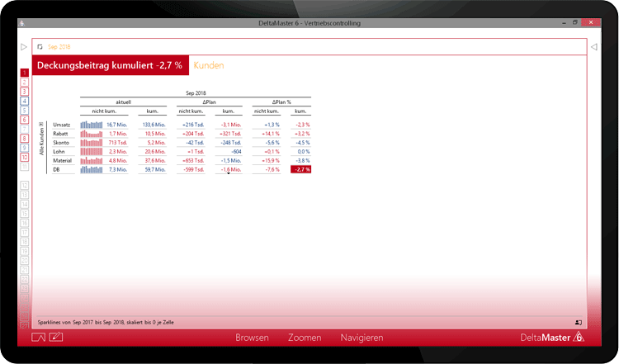Image resolution: width=619 pixels, height=364 pixels.
Task: Click the 133,6 Mio. Umsatz value
Action: (154, 125)
